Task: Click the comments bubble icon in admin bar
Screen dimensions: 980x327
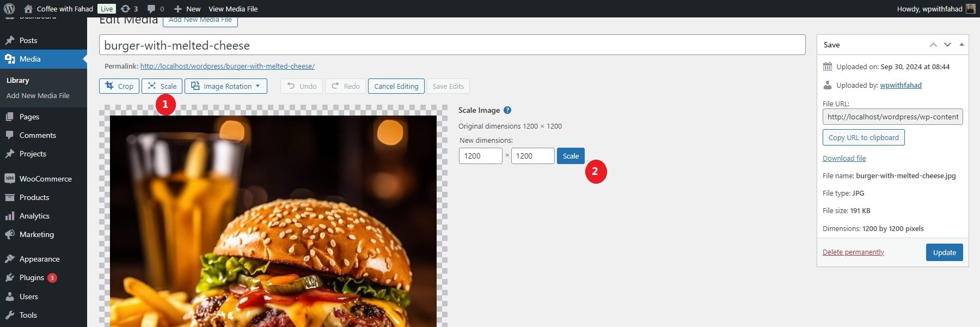Action: (151, 9)
